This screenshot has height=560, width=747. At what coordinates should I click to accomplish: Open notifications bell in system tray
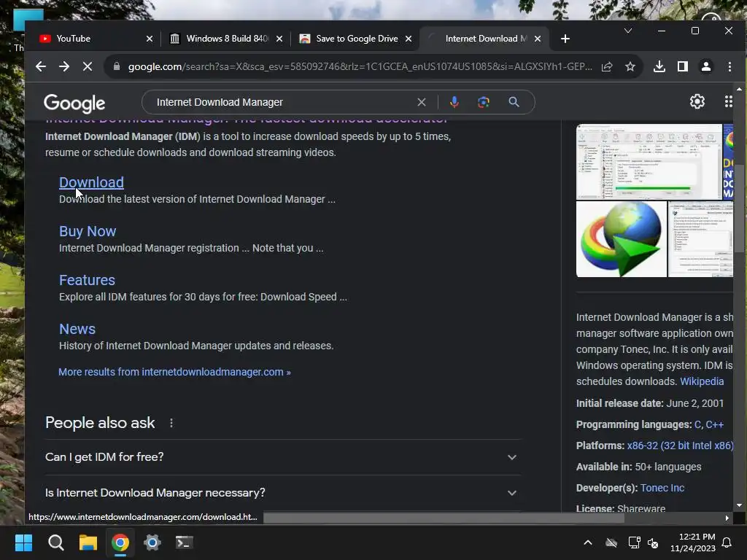(727, 542)
